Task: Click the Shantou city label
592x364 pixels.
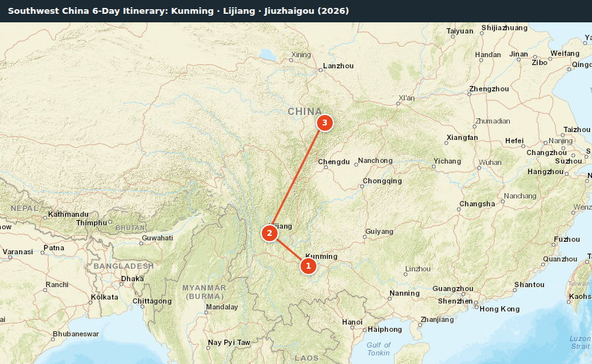Action: click(x=530, y=284)
